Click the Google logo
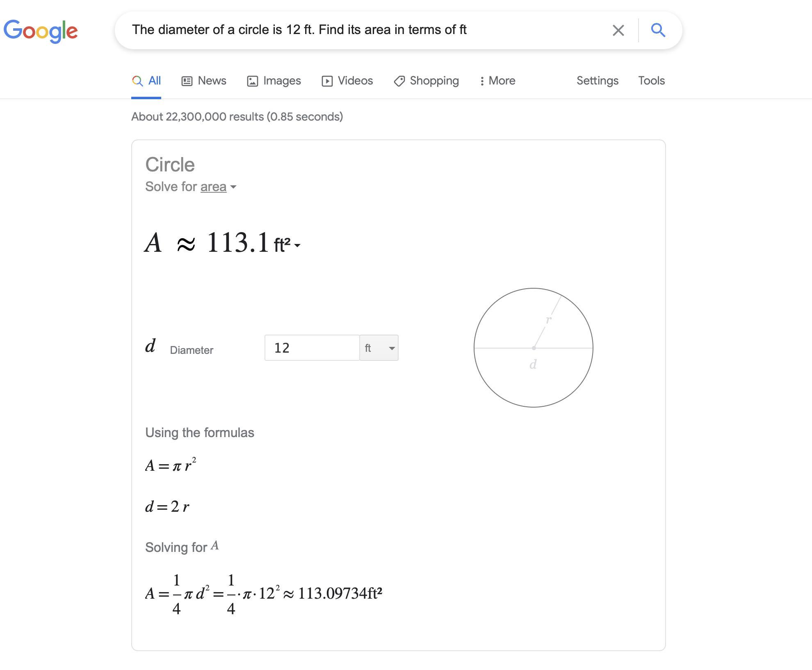812x670 pixels. [x=41, y=31]
